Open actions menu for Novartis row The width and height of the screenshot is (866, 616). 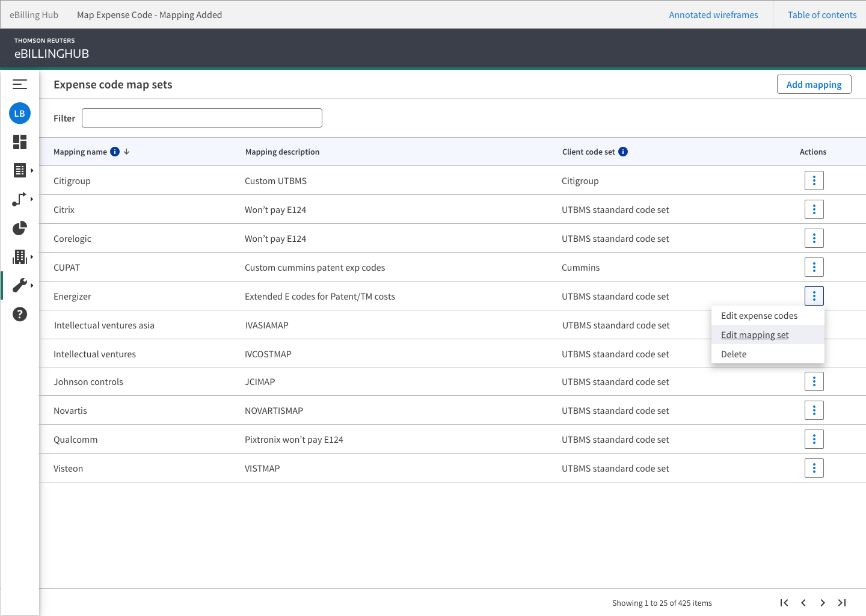pyautogui.click(x=814, y=410)
